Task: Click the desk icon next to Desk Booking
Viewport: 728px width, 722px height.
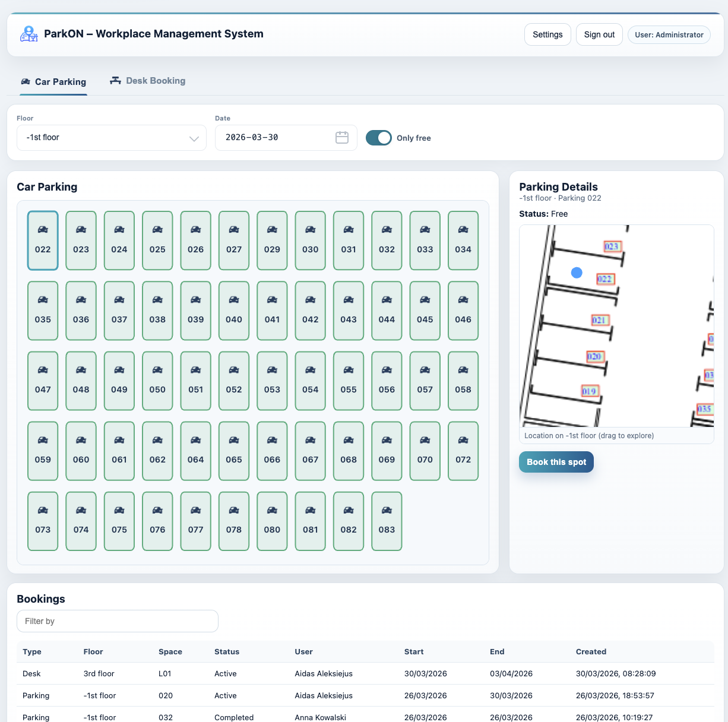Action: click(115, 80)
